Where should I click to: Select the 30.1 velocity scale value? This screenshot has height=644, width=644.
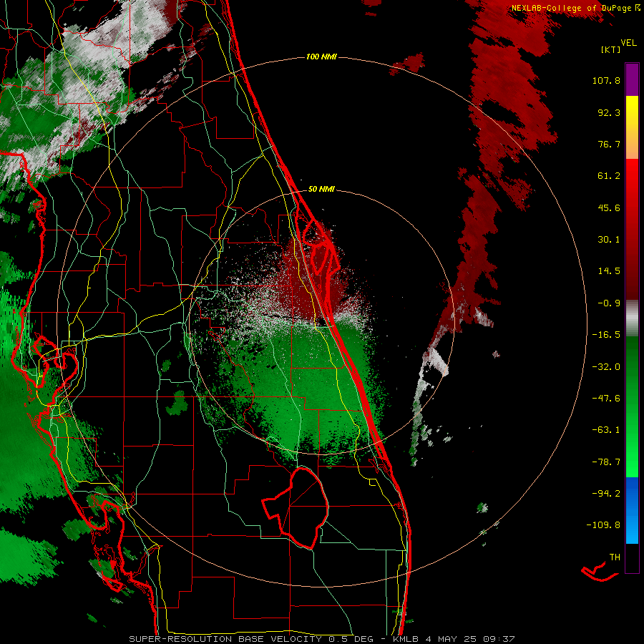tap(609, 240)
